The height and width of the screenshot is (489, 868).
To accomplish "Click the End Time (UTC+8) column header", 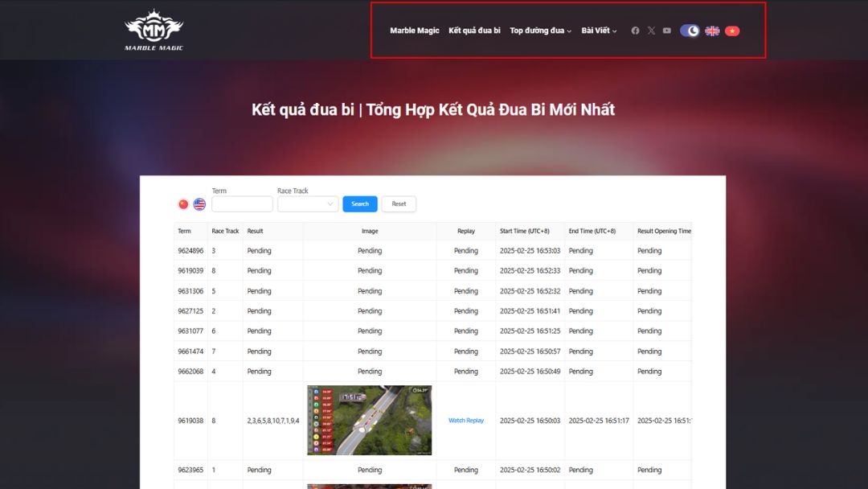I will pyautogui.click(x=592, y=231).
